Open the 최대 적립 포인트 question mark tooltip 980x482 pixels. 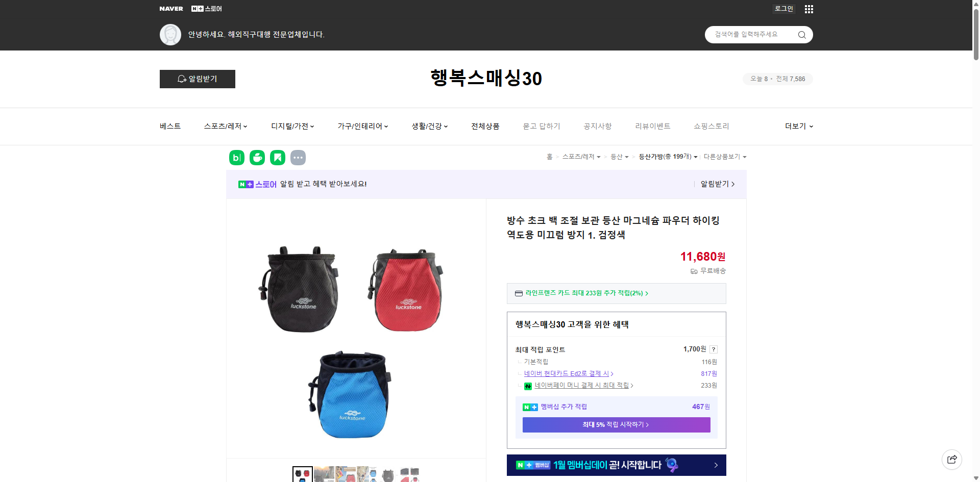coord(714,349)
